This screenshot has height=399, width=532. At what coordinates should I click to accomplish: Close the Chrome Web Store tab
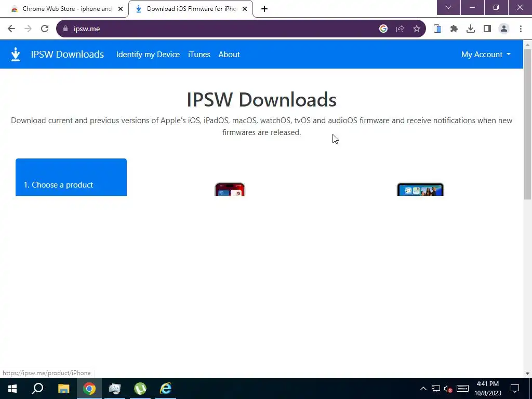point(121,9)
